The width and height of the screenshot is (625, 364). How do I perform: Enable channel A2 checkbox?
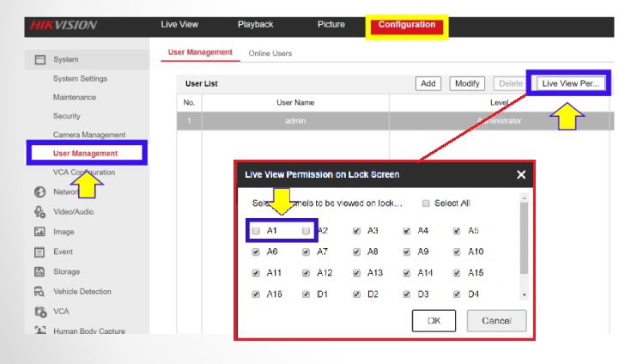306,231
